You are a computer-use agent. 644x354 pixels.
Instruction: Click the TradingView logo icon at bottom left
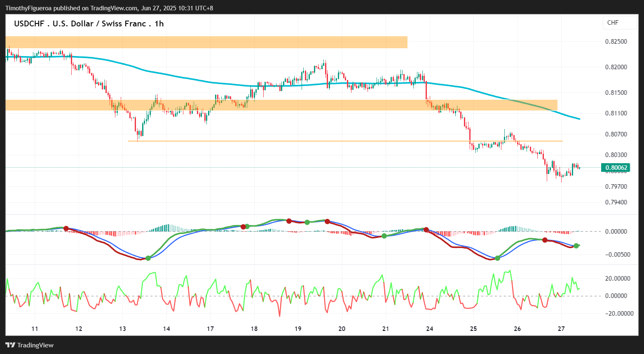click(10, 345)
